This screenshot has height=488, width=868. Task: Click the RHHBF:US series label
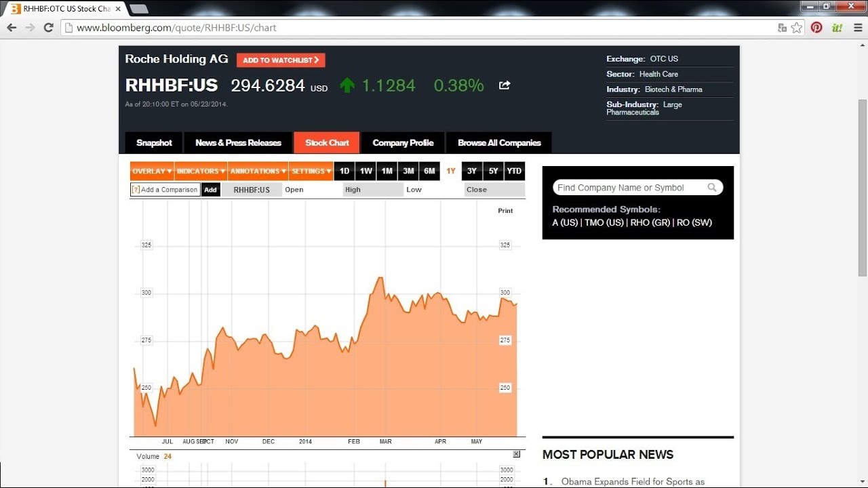[252, 190]
